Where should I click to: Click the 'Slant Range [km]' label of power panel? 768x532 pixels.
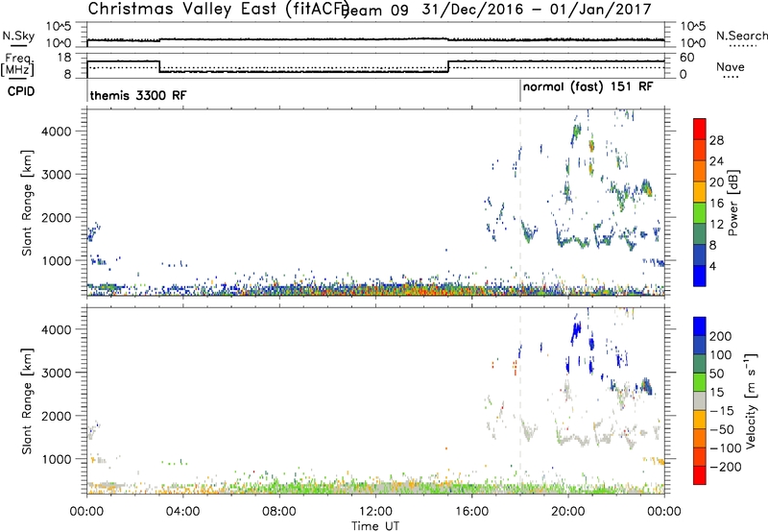tap(27, 203)
